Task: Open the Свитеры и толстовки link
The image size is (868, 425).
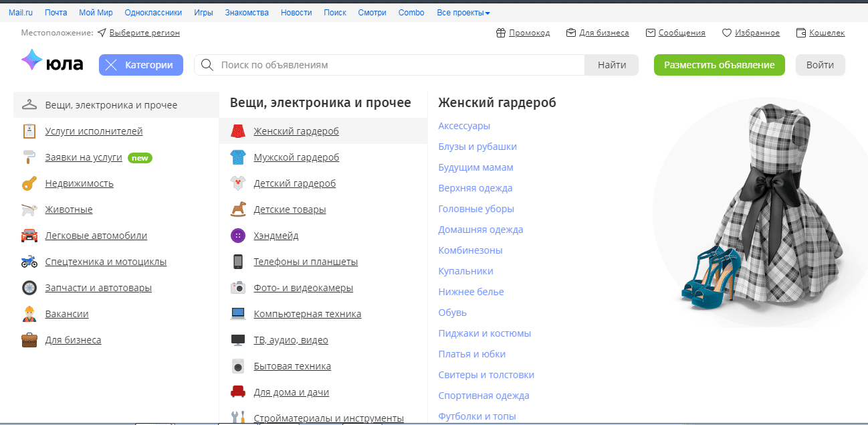Action: pyautogui.click(x=486, y=375)
